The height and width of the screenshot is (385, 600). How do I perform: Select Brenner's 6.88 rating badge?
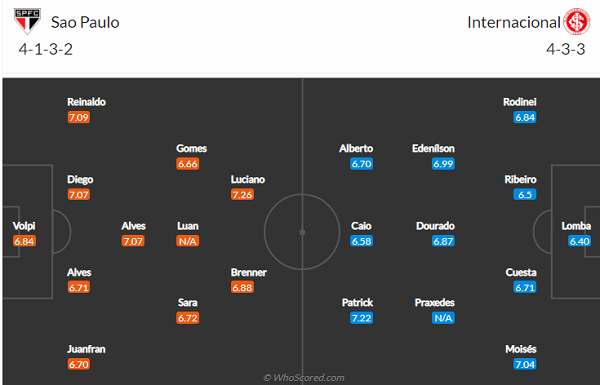tap(242, 287)
